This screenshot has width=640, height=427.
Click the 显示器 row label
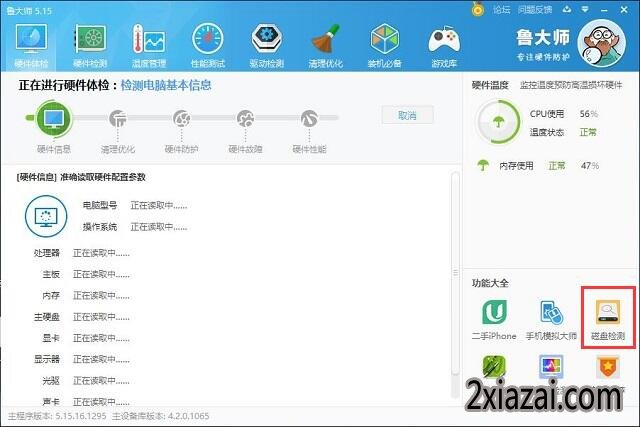pyautogui.click(x=47, y=359)
